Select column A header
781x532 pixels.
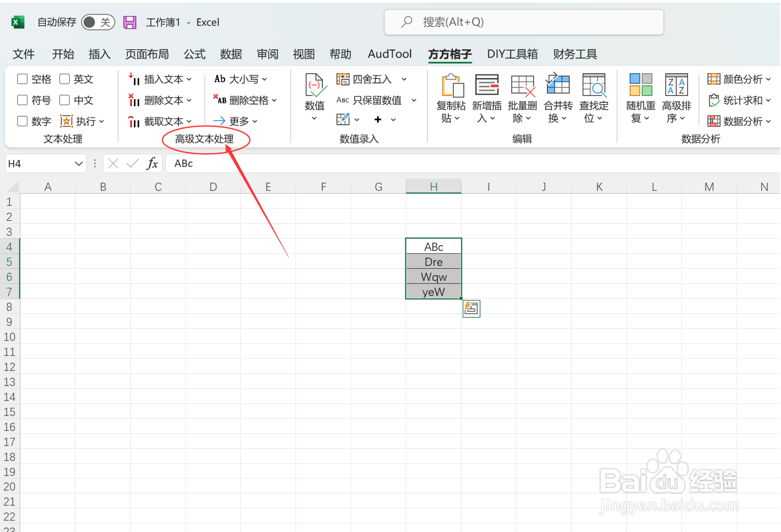point(48,186)
